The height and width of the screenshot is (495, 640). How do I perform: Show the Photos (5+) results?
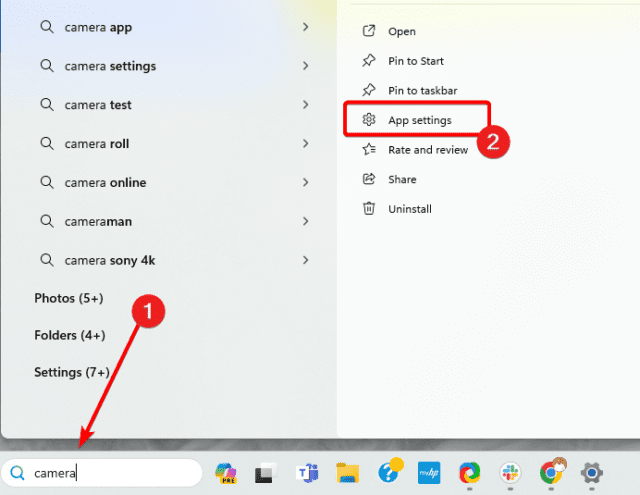pos(69,298)
